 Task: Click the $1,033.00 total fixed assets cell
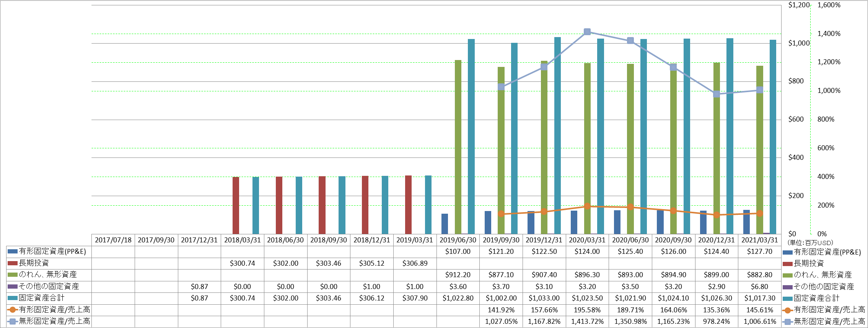(x=544, y=298)
